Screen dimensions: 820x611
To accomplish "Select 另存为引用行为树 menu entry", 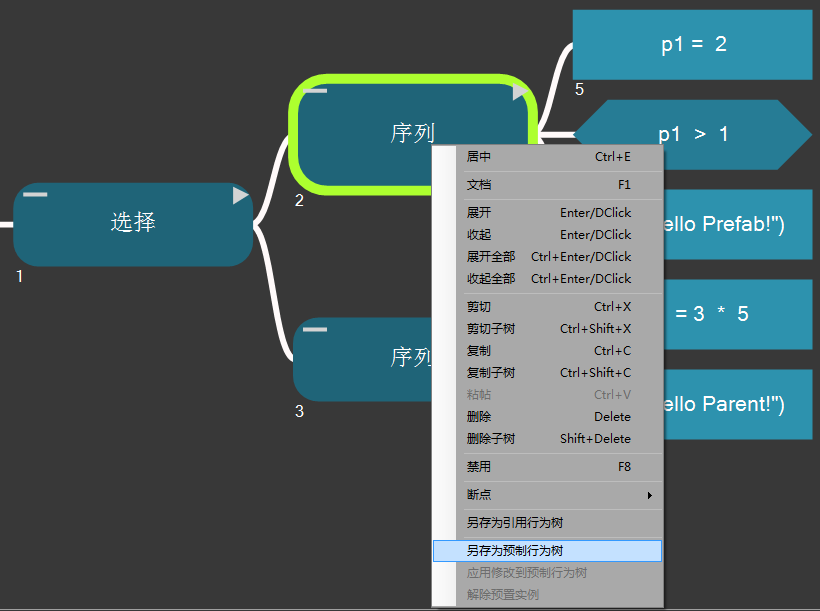I will click(x=548, y=523).
